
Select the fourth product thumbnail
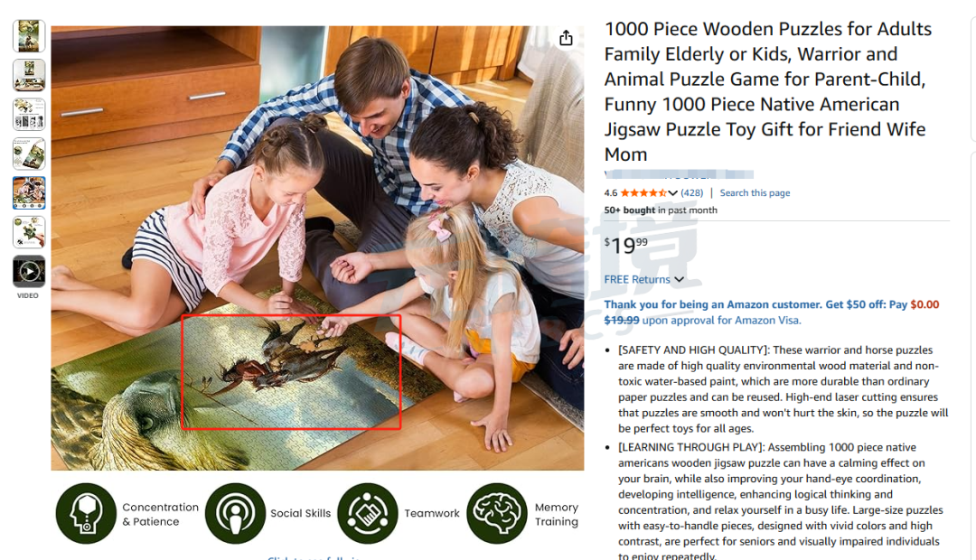[29, 154]
